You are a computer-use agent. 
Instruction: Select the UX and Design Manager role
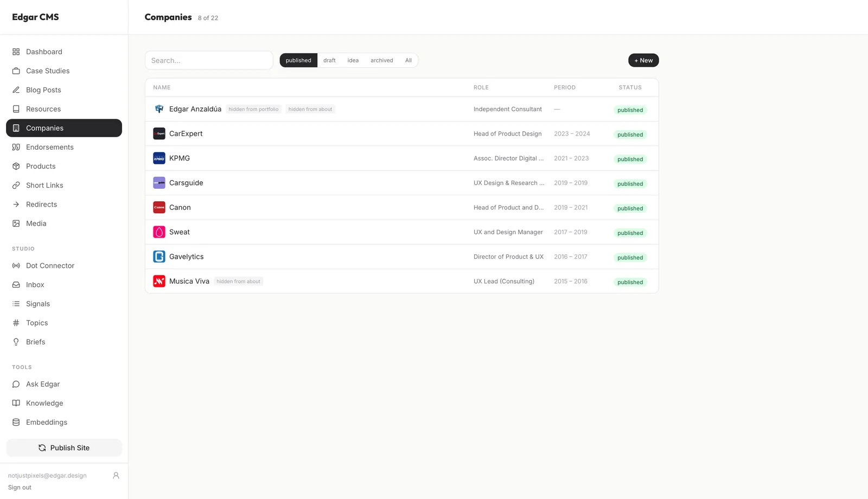click(508, 232)
